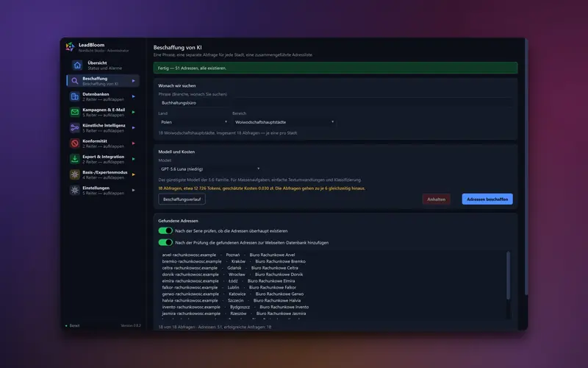Open Datenbanken menu label
Image resolution: width=588 pixels, height=368 pixels.
point(96,94)
